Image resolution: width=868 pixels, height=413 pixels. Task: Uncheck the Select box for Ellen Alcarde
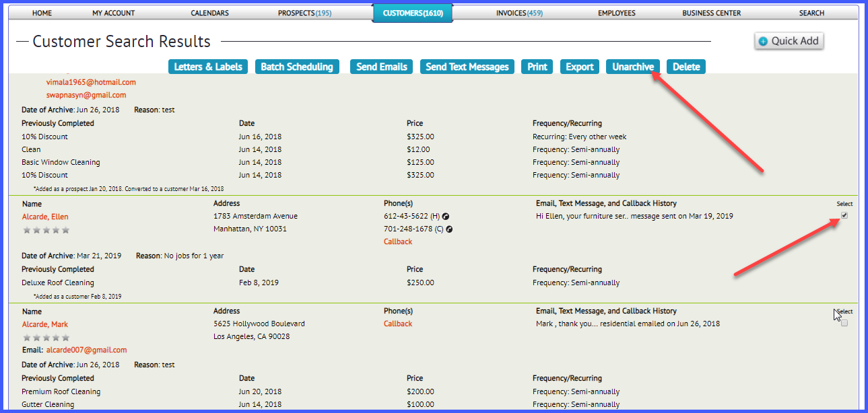844,215
